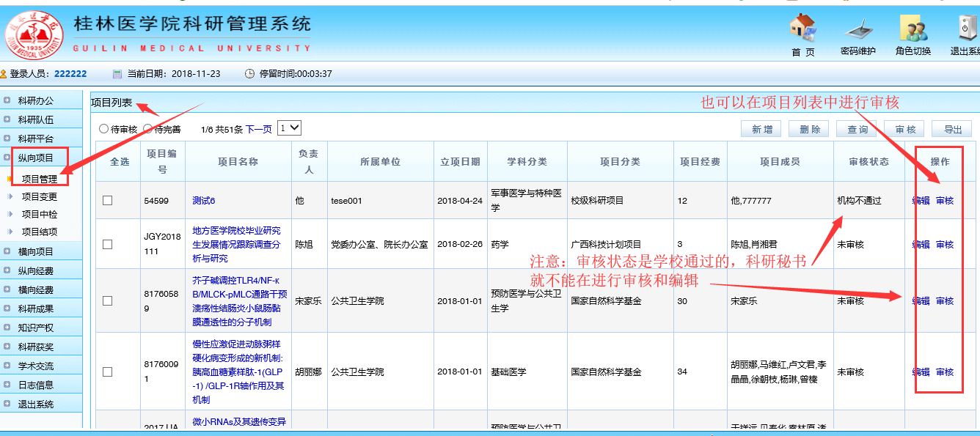Image resolution: width=980 pixels, height=436 pixels.
Task: Click the clock icon beside 停留时间
Action: coord(249,74)
